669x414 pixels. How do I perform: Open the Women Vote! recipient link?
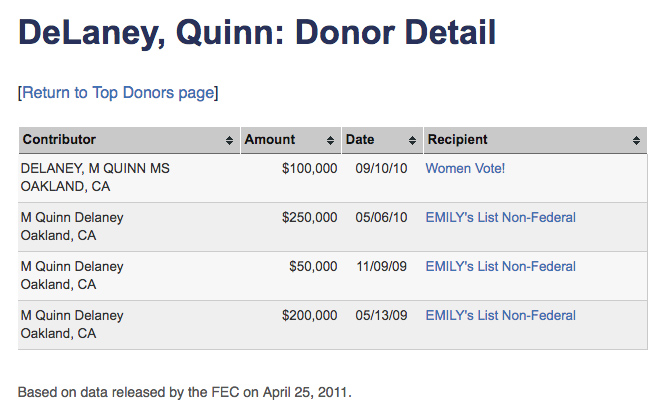465,169
